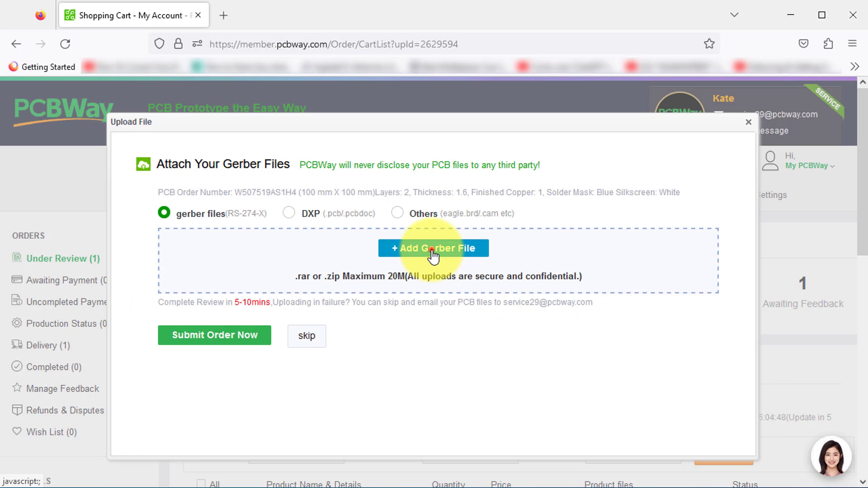
Task: Select the gerber files (RS-274-X) radio option
Action: click(164, 212)
